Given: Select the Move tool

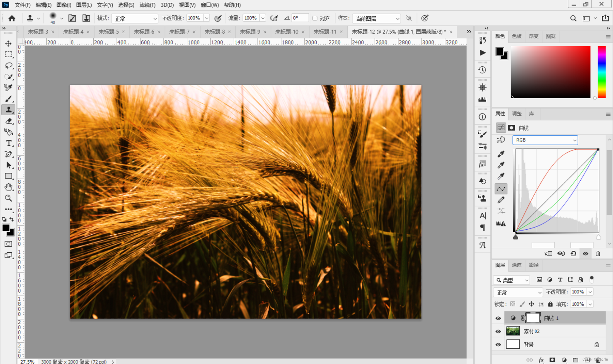Looking at the screenshot, I should tap(9, 44).
